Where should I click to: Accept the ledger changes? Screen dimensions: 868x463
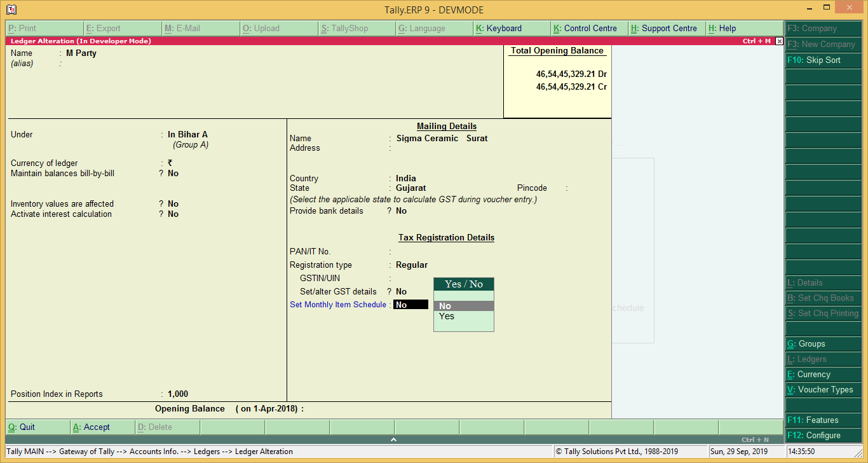pyautogui.click(x=93, y=426)
